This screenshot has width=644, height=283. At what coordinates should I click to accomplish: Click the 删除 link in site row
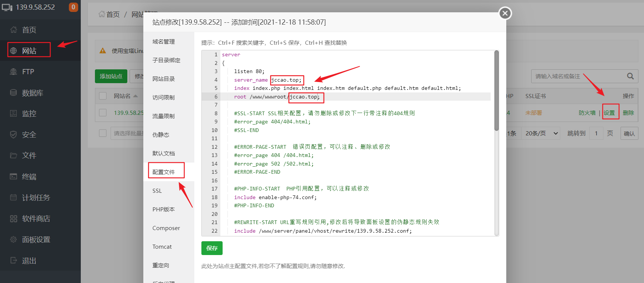pyautogui.click(x=628, y=113)
